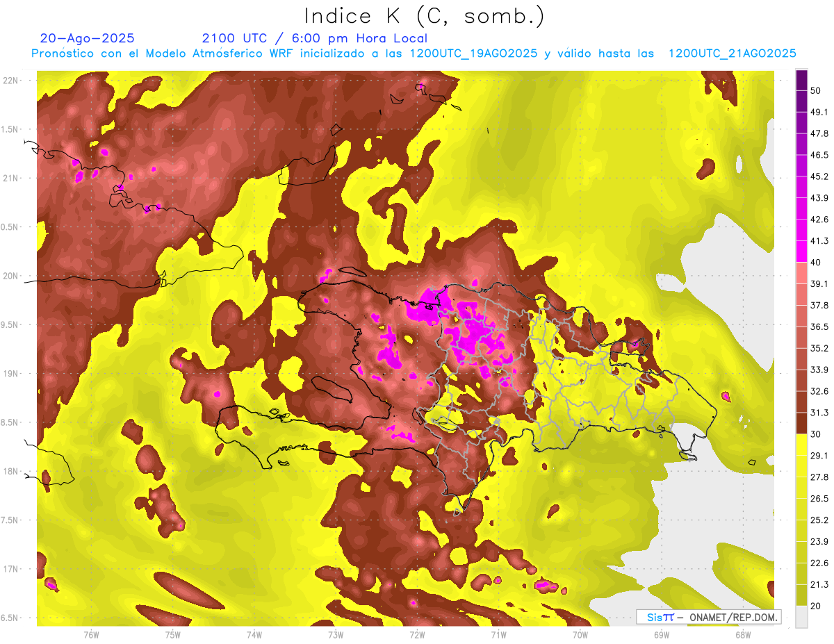Click the colorbar value "22.6"

(819, 563)
